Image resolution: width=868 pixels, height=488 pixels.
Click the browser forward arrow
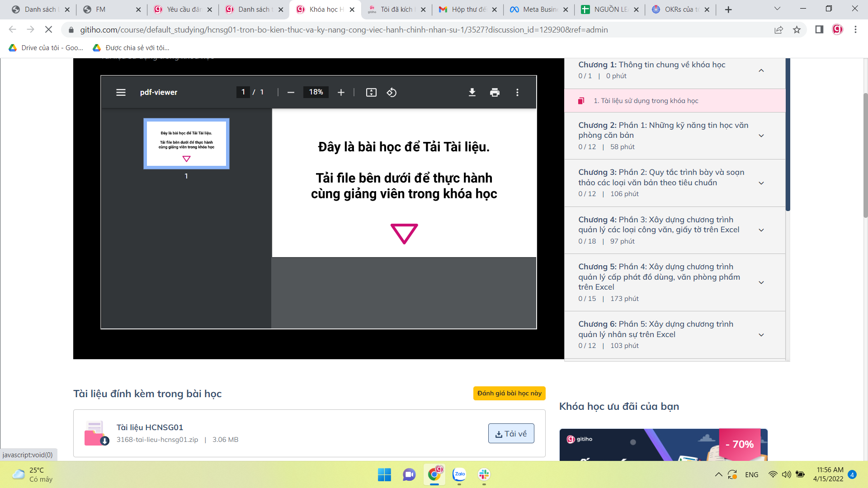pyautogui.click(x=30, y=30)
